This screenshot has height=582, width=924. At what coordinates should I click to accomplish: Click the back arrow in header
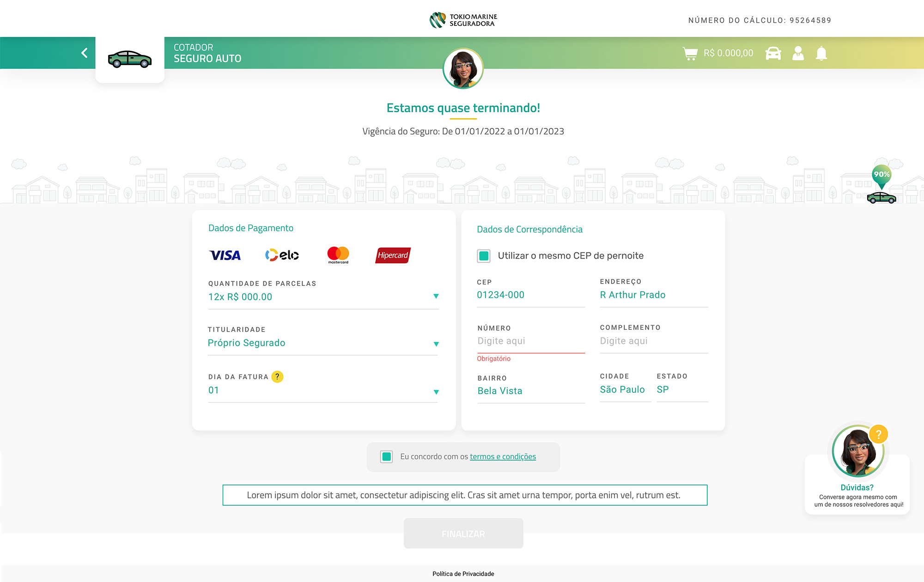point(85,53)
